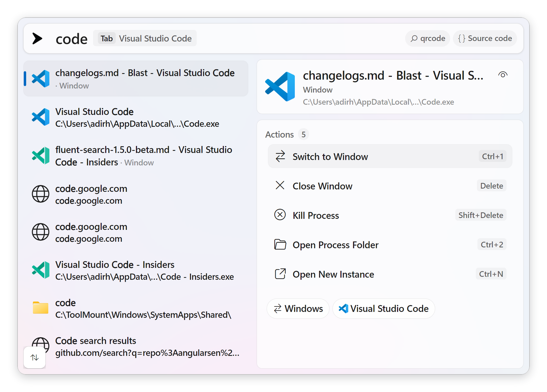Viewport: 547px width, 392px height.
Task: Click the folder icon of Open Process Folder
Action: (x=280, y=244)
